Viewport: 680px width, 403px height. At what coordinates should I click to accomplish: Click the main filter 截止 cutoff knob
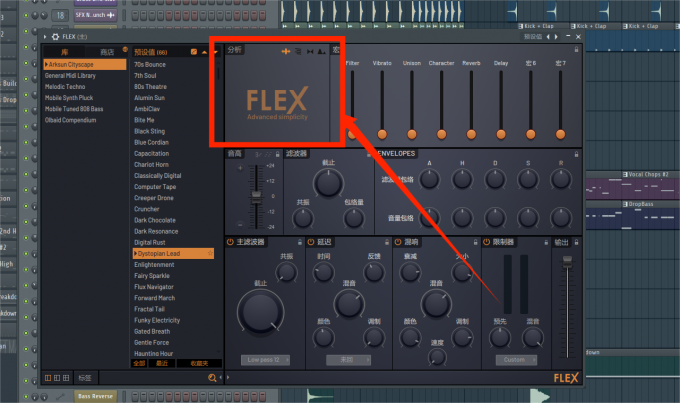(x=260, y=312)
